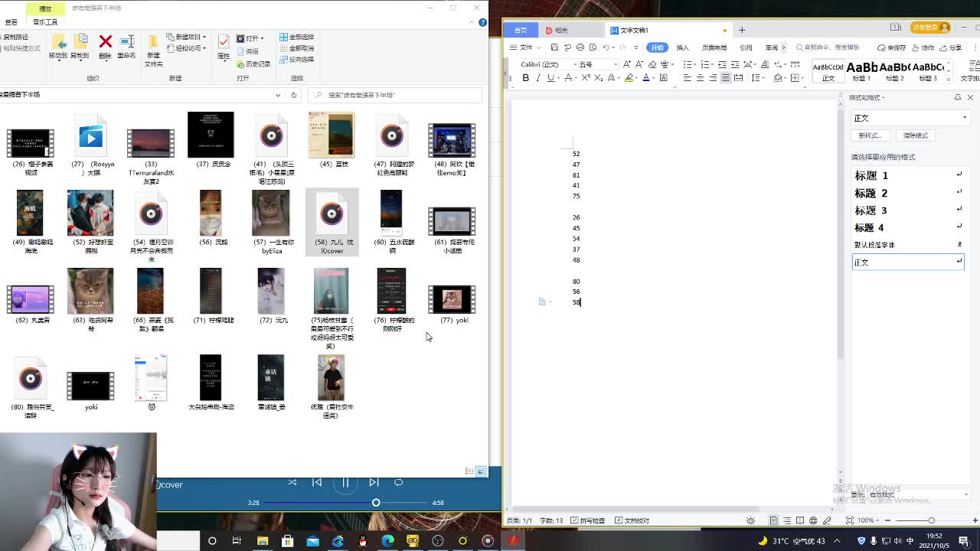Open the Microsoft Edge icon on the taskbar
Screen dimensions: 980x551
tap(388, 541)
